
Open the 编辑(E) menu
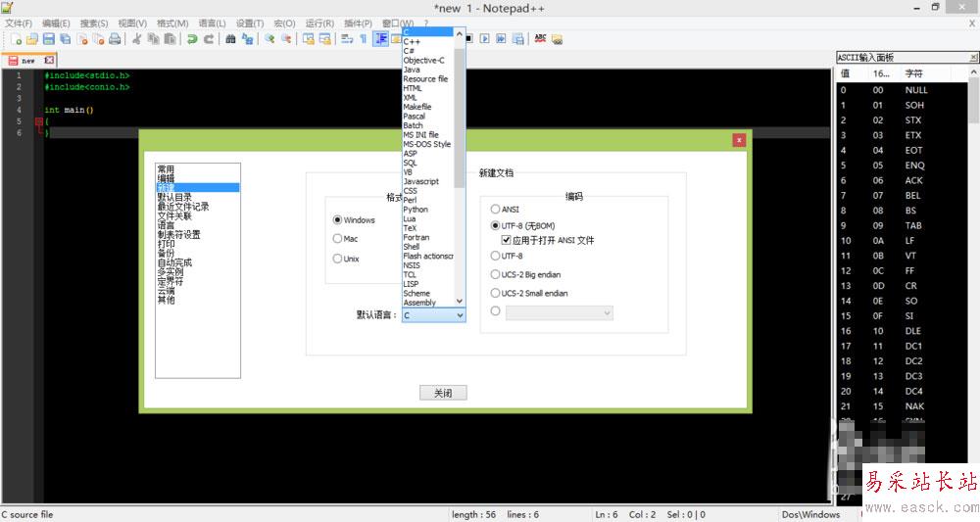pyautogui.click(x=56, y=24)
